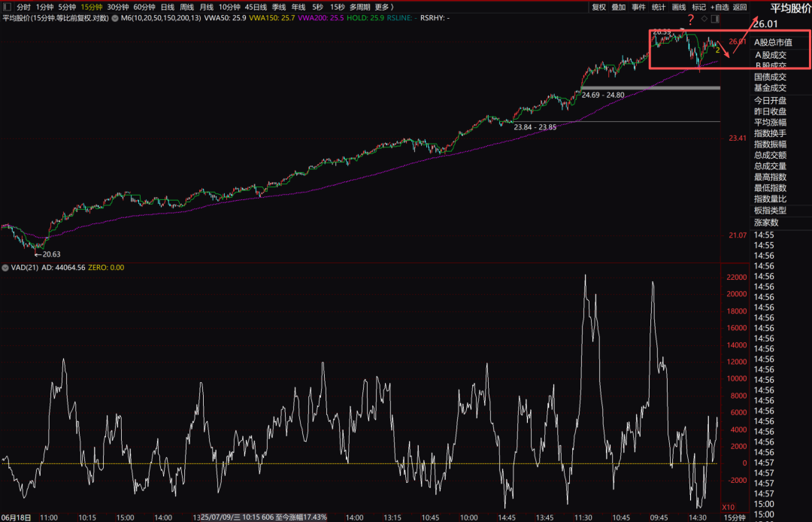
Task: Select the 10分钟 period
Action: 229,7
